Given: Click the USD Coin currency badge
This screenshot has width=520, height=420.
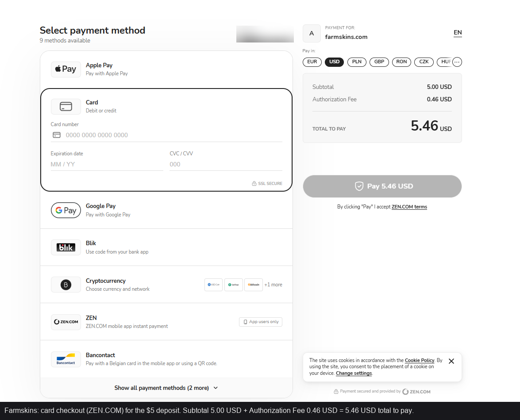Looking at the screenshot, I should (x=214, y=285).
